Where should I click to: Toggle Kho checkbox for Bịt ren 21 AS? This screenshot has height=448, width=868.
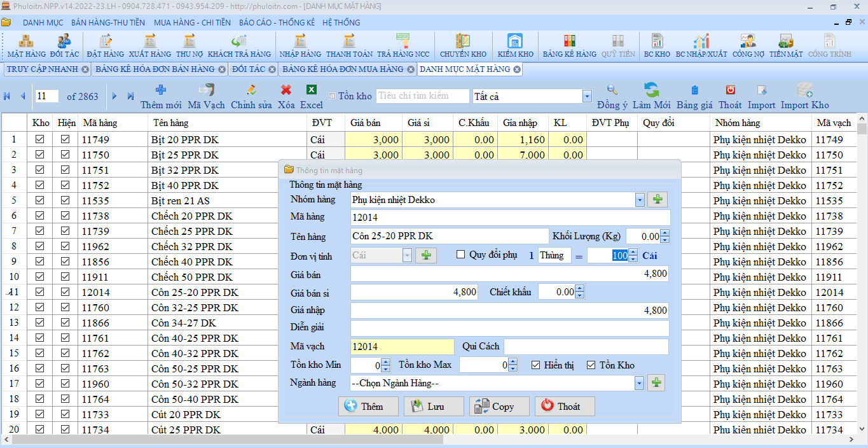(x=40, y=200)
